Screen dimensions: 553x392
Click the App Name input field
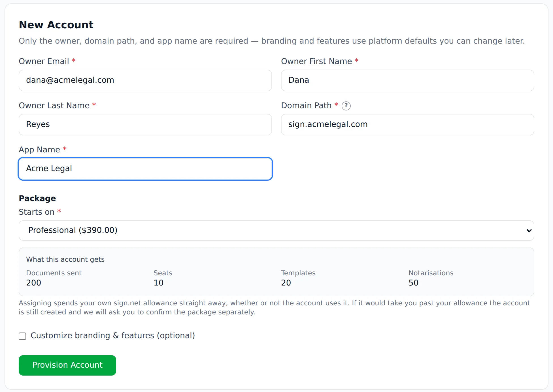point(145,169)
